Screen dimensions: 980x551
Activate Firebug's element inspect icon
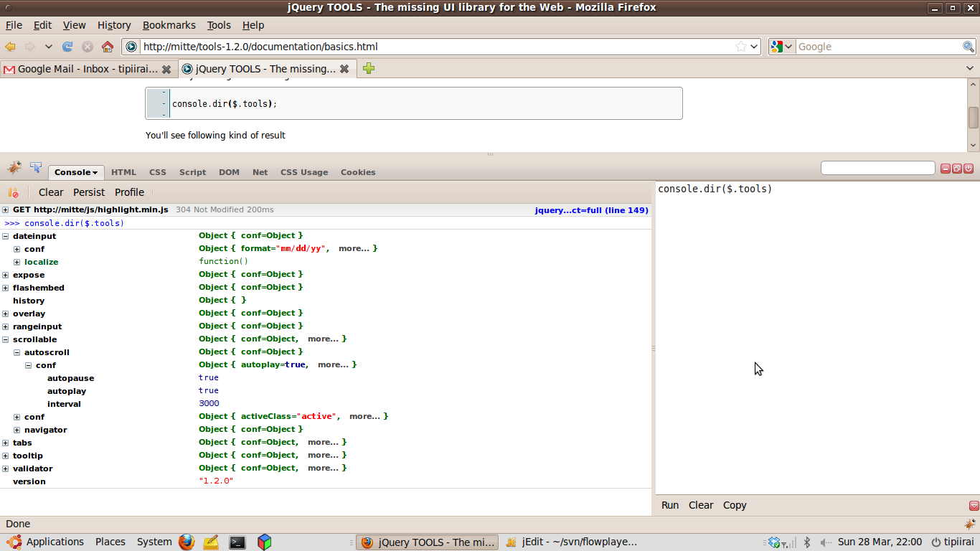tap(36, 168)
